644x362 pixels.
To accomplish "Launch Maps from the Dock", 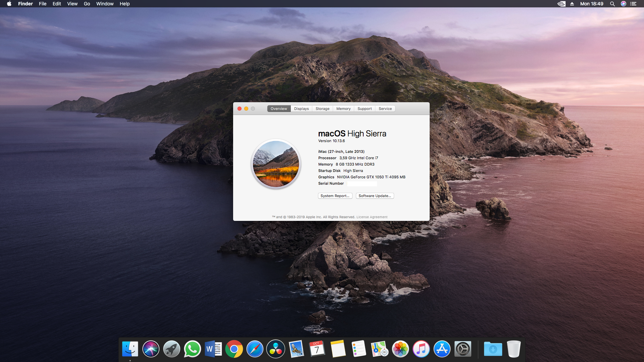I will (x=379, y=349).
